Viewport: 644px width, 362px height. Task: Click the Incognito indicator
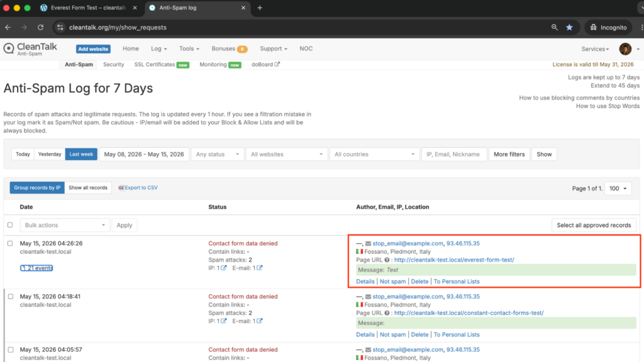pyautogui.click(x=608, y=28)
